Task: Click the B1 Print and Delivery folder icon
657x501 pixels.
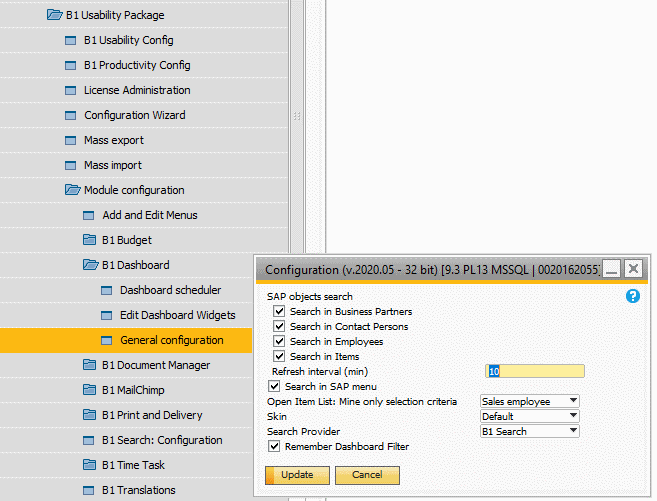Action: click(x=89, y=415)
